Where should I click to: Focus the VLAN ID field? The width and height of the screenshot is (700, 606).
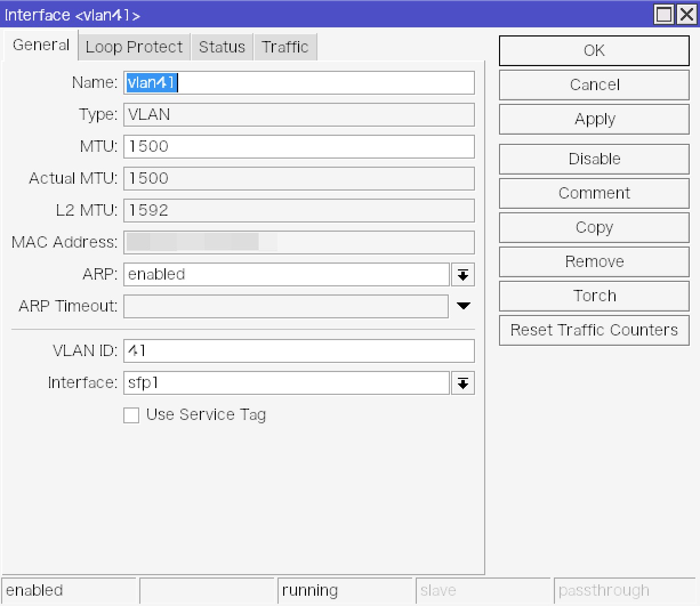click(x=299, y=351)
